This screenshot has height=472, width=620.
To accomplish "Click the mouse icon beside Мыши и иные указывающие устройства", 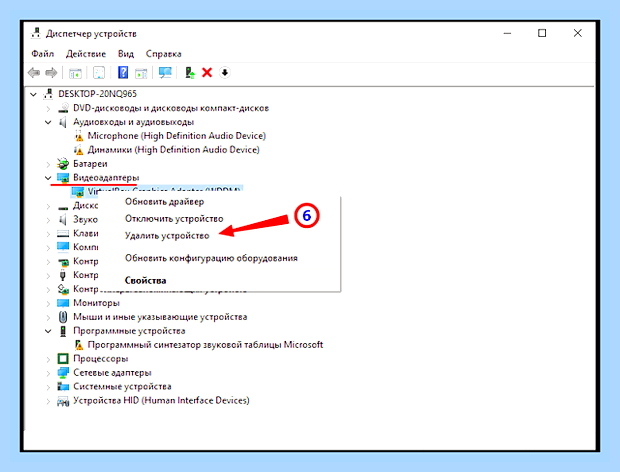I will point(63,317).
